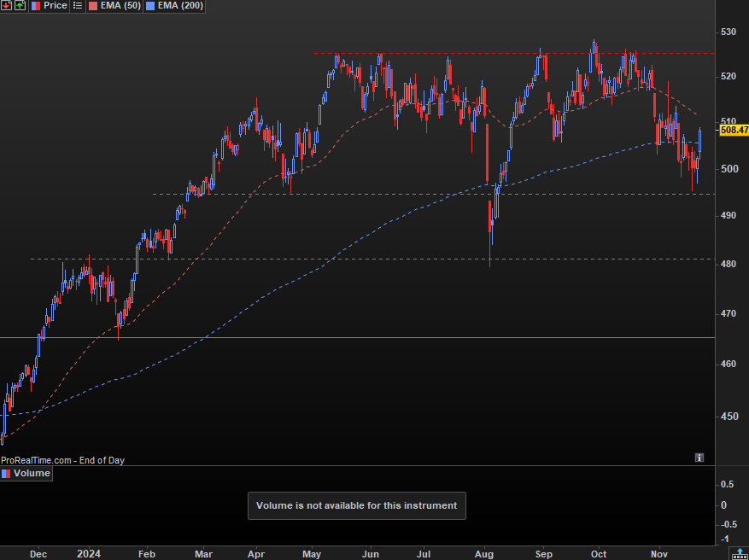Click the 450 price axis label

(728, 417)
